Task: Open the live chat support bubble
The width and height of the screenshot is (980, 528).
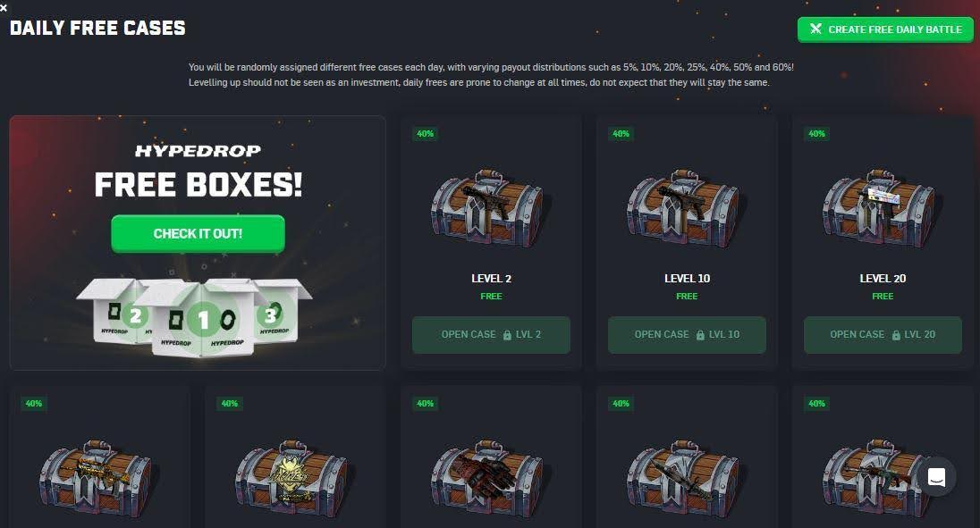Action: tap(936, 477)
